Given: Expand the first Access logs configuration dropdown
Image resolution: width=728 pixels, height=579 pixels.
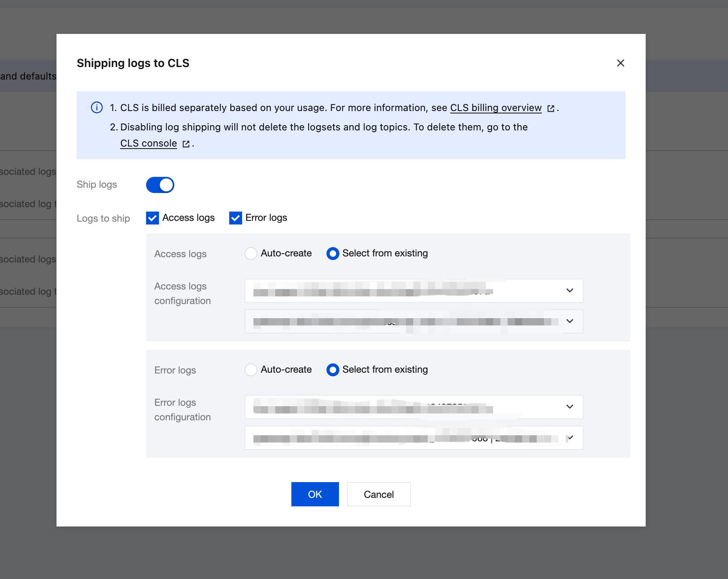Looking at the screenshot, I should 414,291.
